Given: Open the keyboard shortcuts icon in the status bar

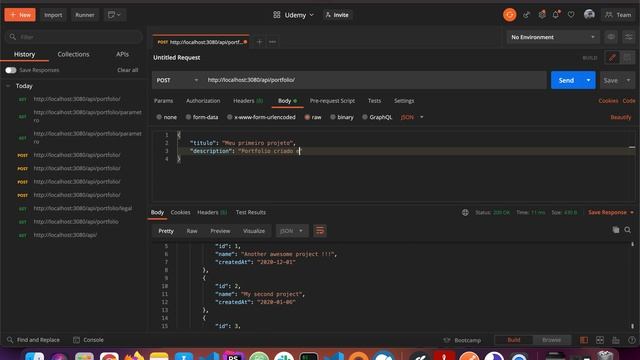Looking at the screenshot, I should [616, 340].
